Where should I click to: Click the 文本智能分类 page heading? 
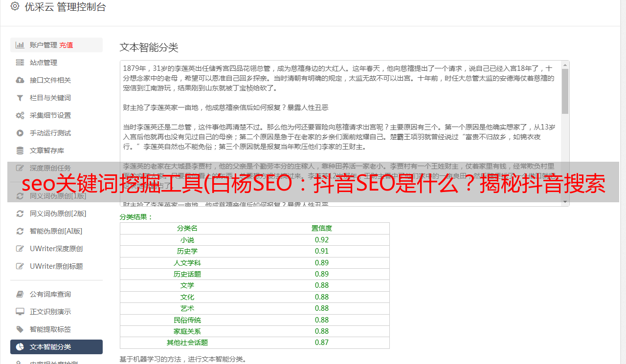(149, 47)
